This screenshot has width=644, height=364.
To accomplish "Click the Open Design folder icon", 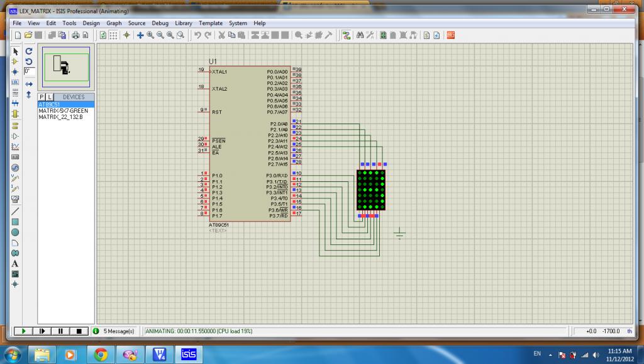I will point(28,35).
